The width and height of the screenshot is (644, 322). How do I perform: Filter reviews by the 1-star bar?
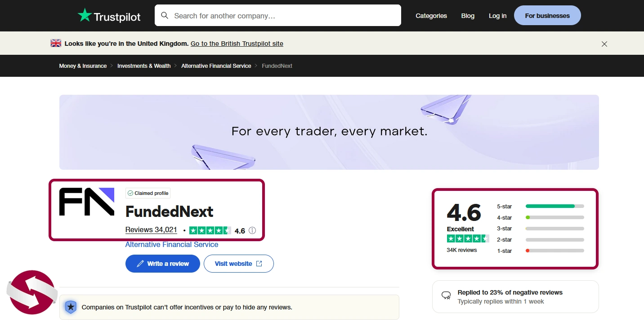pos(555,251)
